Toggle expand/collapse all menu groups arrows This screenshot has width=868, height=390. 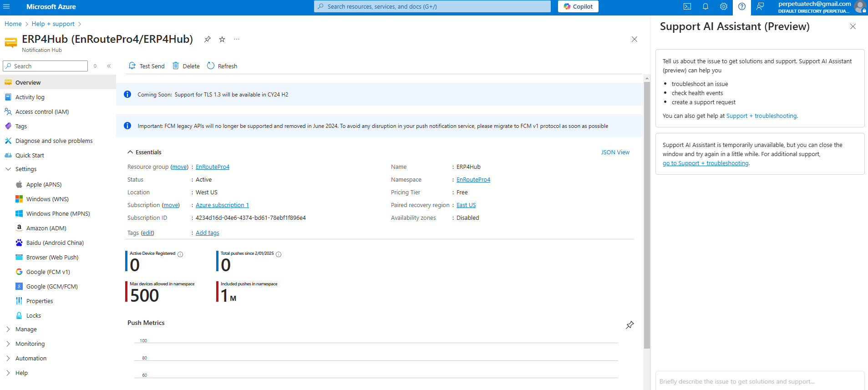click(x=95, y=66)
